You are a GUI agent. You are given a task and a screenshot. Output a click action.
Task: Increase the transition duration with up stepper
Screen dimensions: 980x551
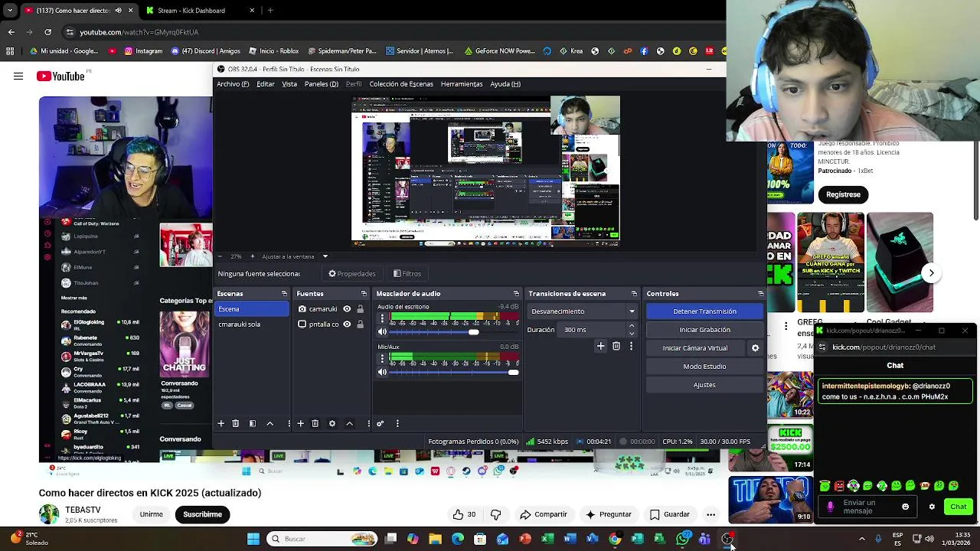pos(632,326)
